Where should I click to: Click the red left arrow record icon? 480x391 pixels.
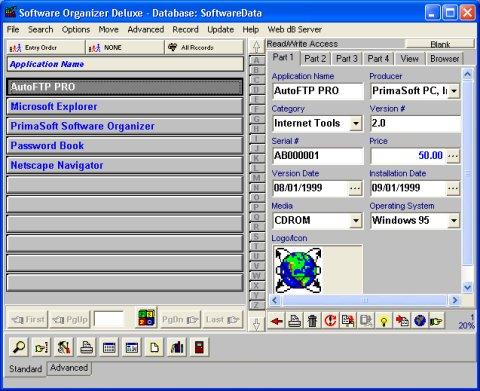[x=277, y=321]
